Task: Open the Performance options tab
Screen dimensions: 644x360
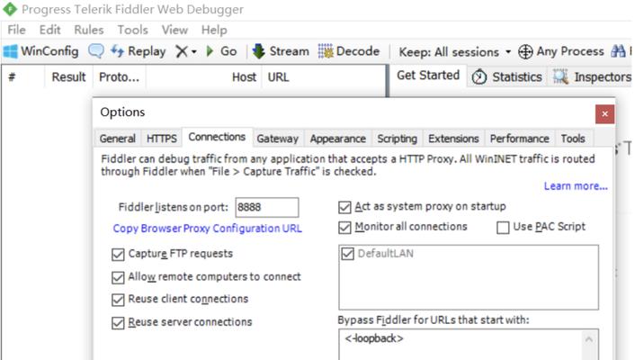Action: point(520,139)
